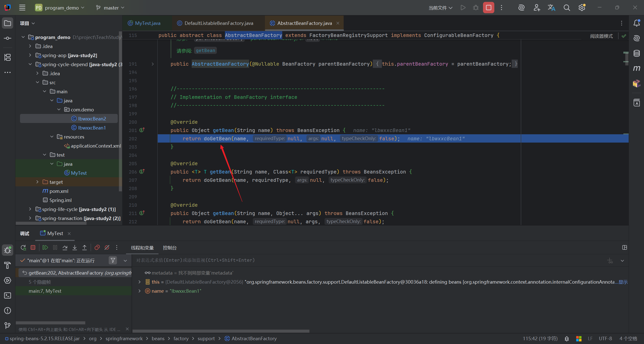
Task: Click the project tree horizontal scrollbar
Action: click(51, 223)
